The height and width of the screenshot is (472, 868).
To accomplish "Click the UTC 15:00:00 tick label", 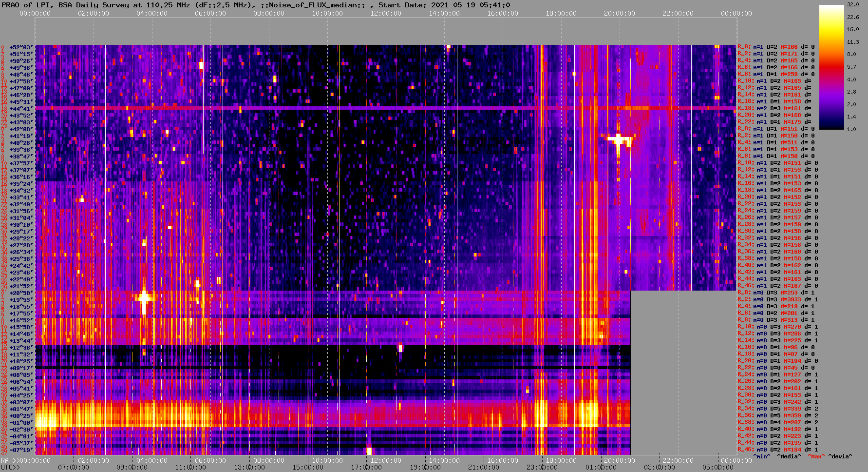I will click(308, 468).
